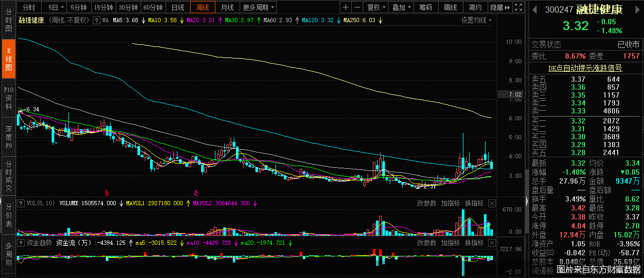Click MA20:3.21 magenta label

(x=201, y=20)
